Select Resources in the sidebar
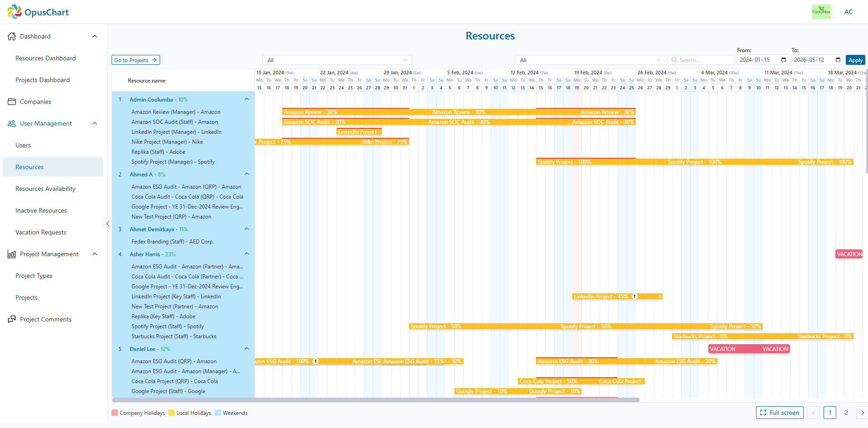 (x=53, y=167)
